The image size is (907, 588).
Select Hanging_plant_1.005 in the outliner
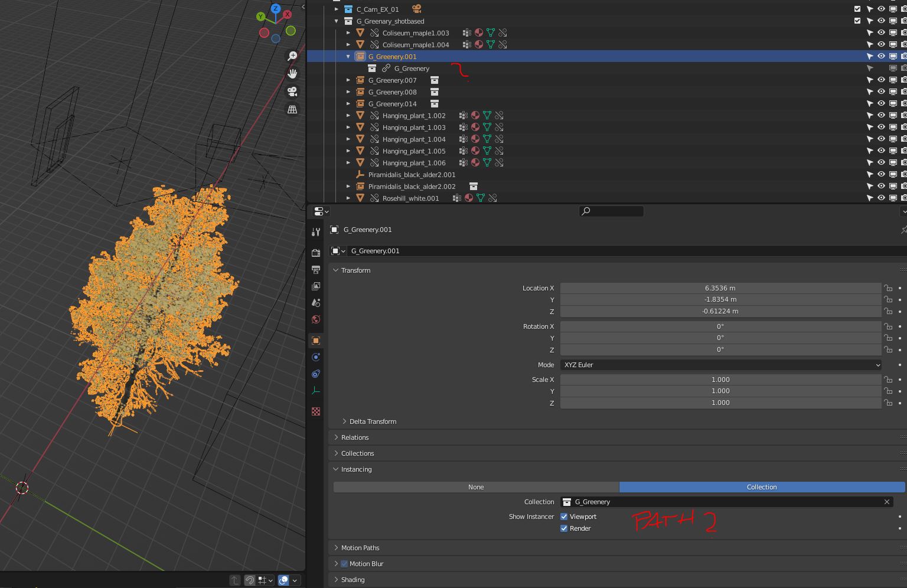coord(414,151)
